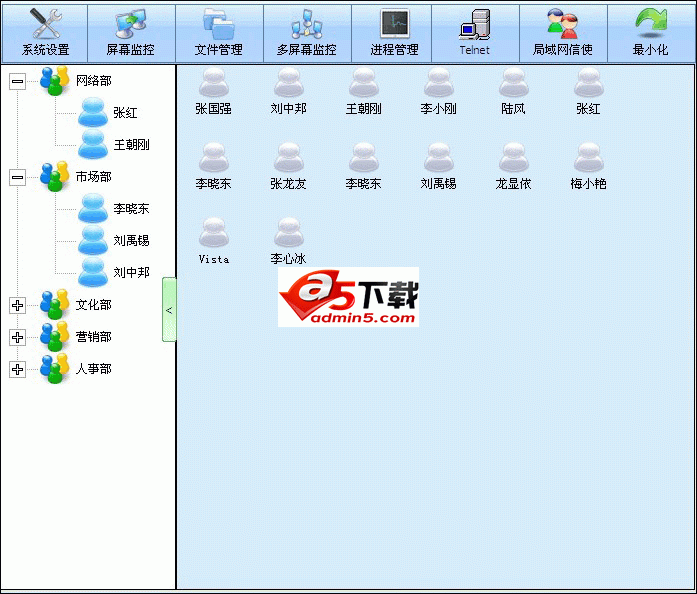
Task: Start the Telnet tool
Action: point(475,33)
